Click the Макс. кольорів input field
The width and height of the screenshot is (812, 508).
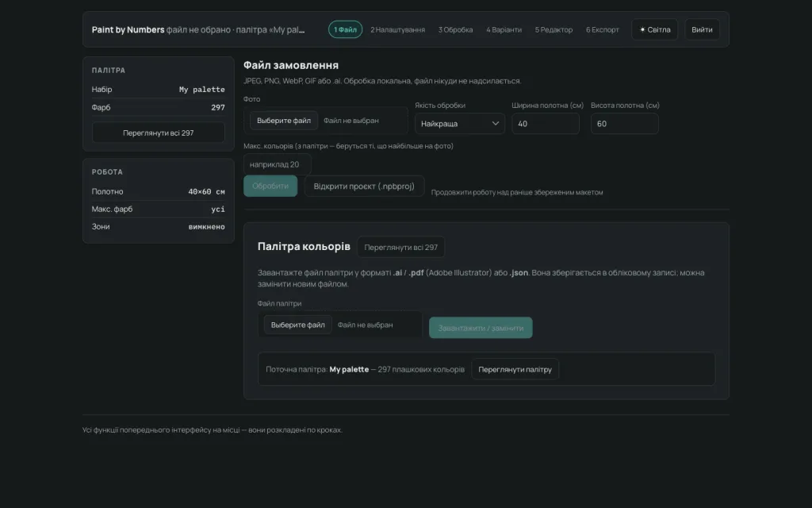(277, 164)
